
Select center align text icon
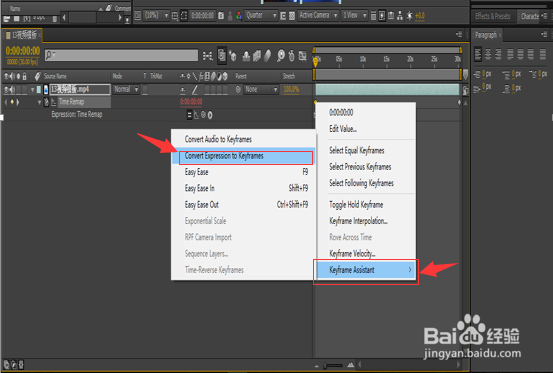click(488, 55)
